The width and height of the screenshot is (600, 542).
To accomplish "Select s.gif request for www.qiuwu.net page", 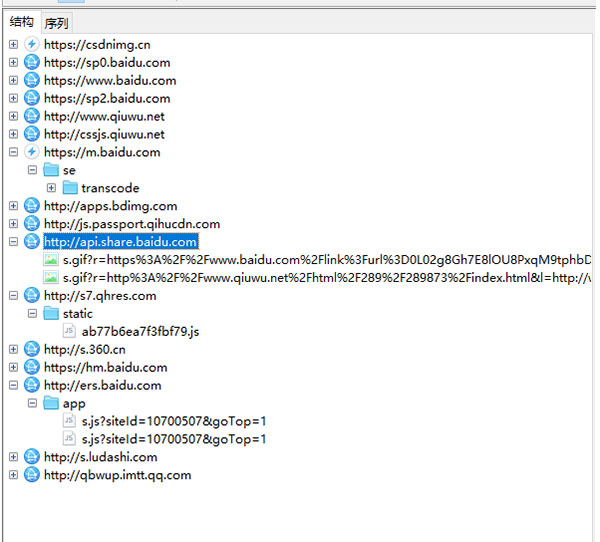I will coord(327,278).
